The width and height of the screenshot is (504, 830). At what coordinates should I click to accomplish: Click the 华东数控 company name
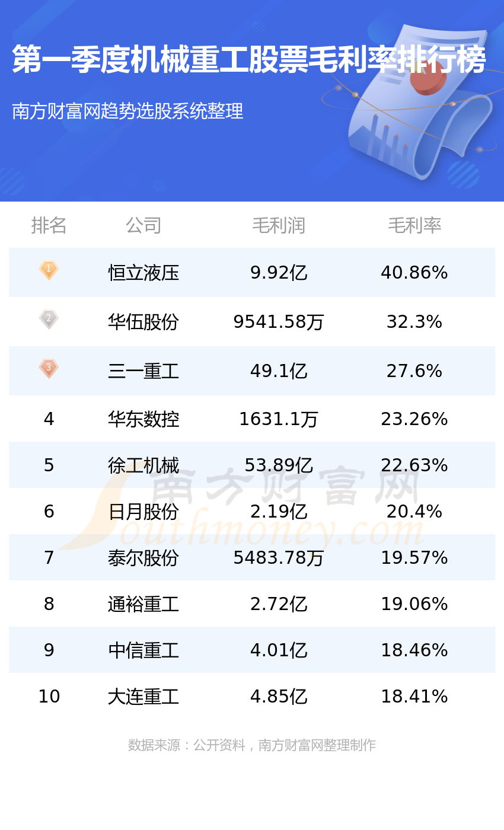click(143, 419)
